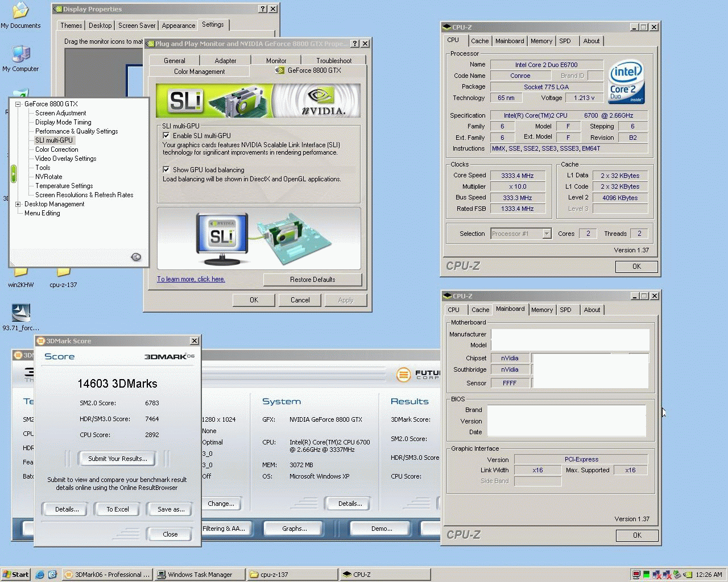The height and width of the screenshot is (582, 728).
Task: Click the Task Manager CPU usage tray icon
Action: 647,575
